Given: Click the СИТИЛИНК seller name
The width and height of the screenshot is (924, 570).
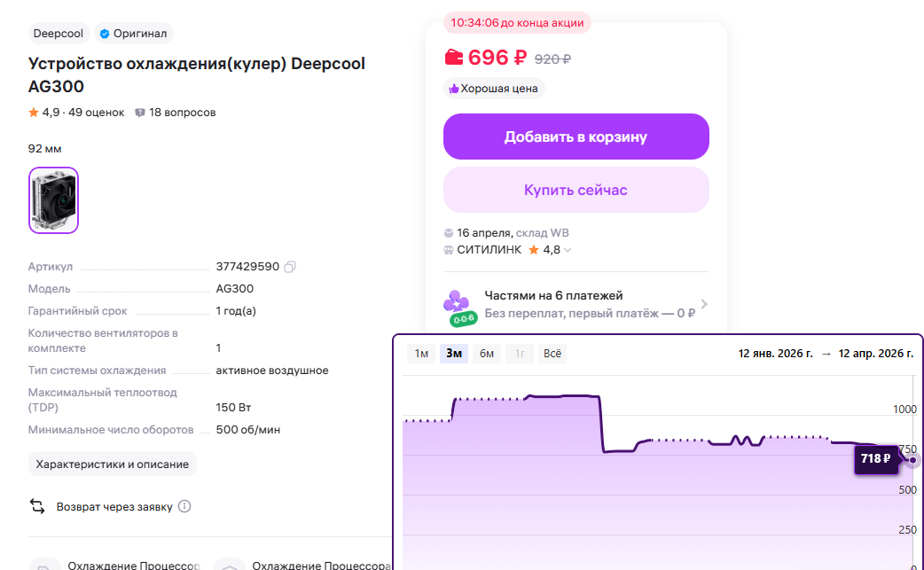Looking at the screenshot, I should (489, 250).
